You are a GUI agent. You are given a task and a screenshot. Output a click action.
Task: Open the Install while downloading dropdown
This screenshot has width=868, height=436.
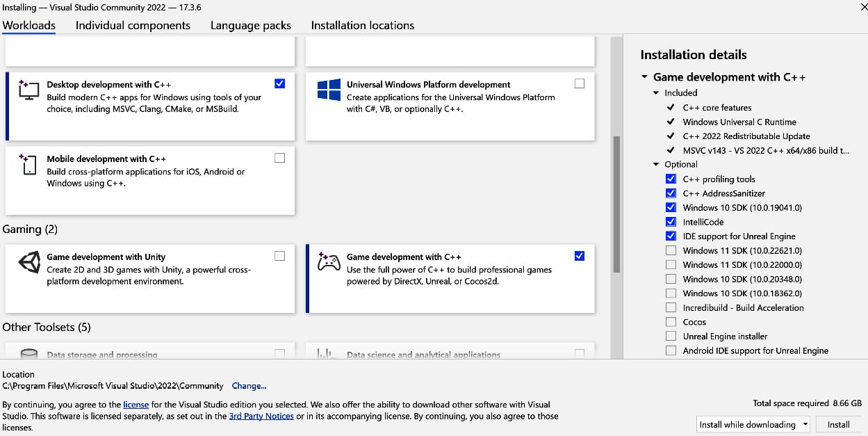[753, 424]
